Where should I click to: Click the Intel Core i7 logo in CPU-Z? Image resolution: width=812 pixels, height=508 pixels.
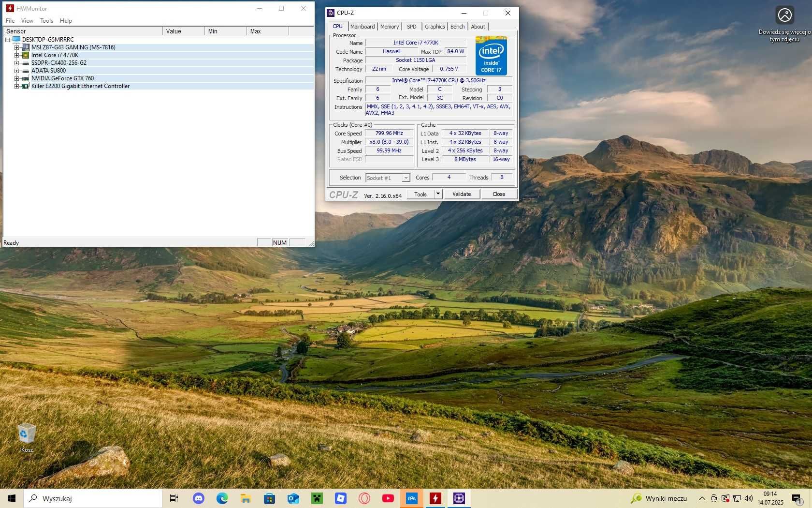[x=491, y=56]
